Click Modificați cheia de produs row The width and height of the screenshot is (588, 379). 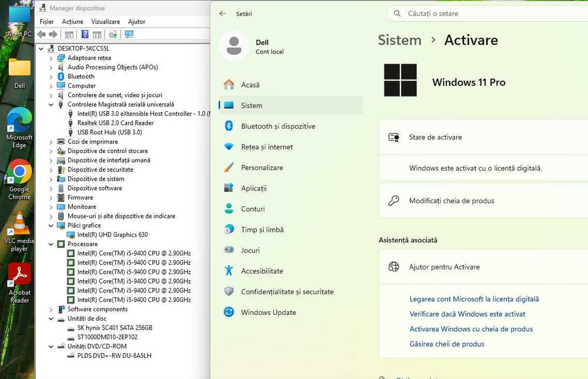pos(483,201)
